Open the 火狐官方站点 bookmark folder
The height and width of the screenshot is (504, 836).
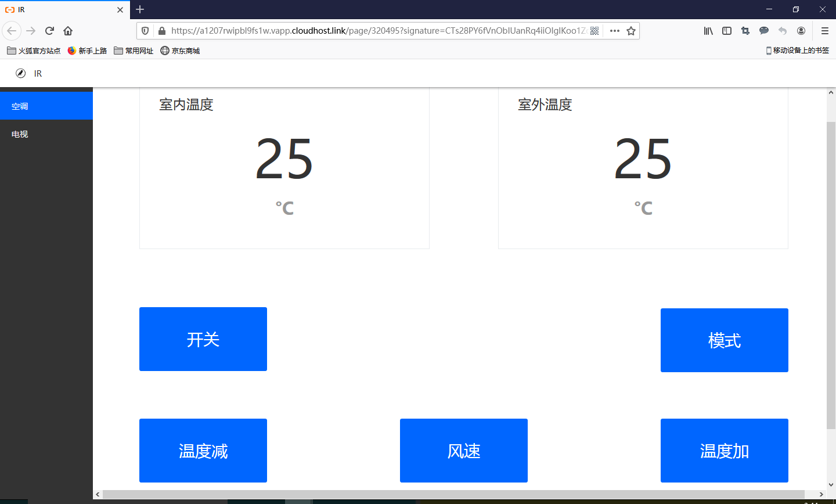pos(34,51)
